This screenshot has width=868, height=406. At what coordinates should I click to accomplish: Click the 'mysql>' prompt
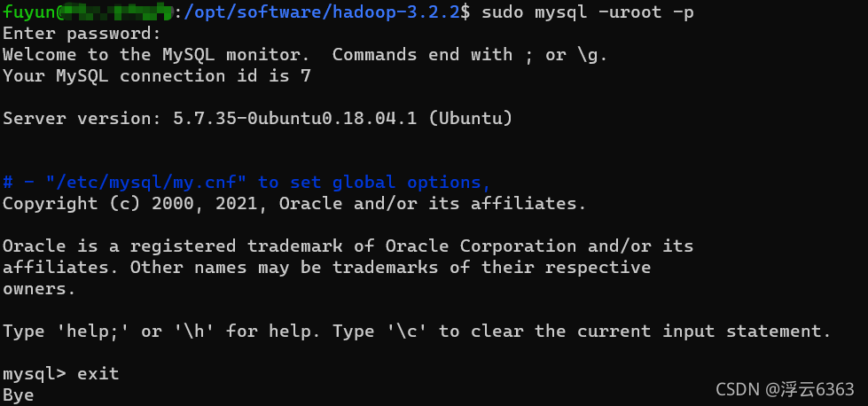pos(35,374)
